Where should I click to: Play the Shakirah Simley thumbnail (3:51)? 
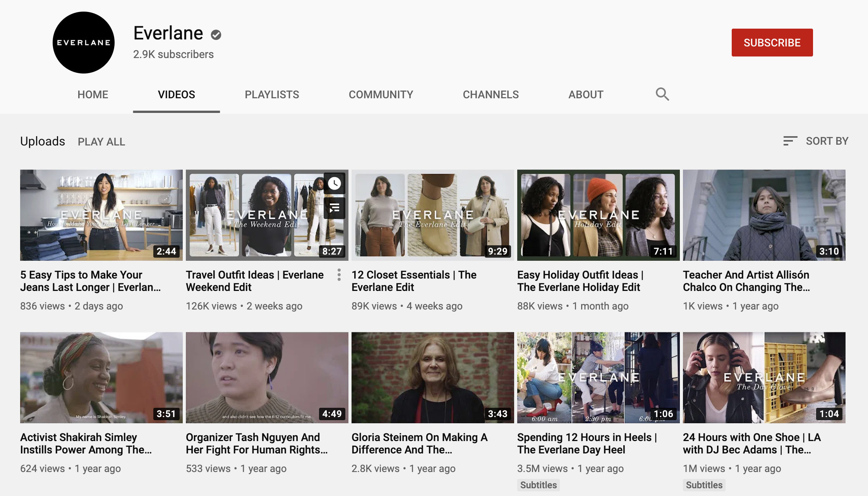pyautogui.click(x=101, y=378)
